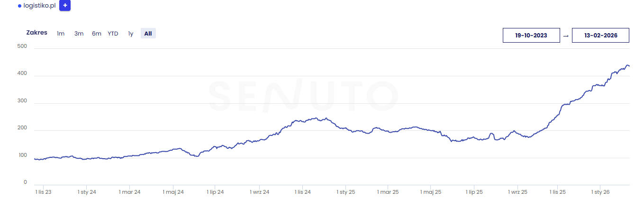Choose the YTD range

tap(113, 33)
